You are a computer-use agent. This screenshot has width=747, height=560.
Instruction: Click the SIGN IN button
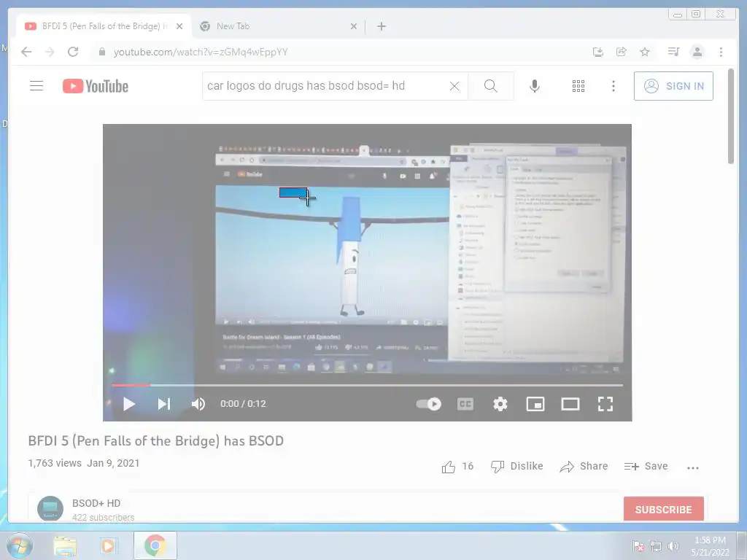tap(673, 86)
